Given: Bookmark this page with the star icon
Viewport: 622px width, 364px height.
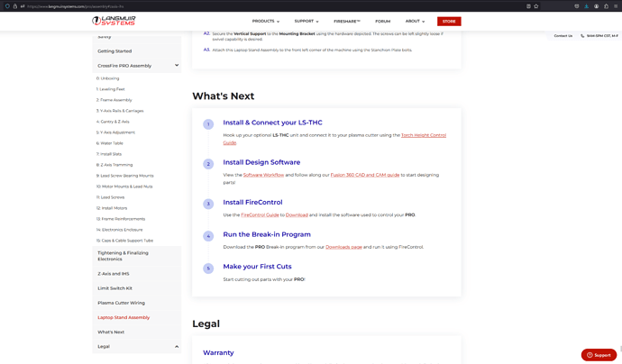Looking at the screenshot, I should click(535, 6).
